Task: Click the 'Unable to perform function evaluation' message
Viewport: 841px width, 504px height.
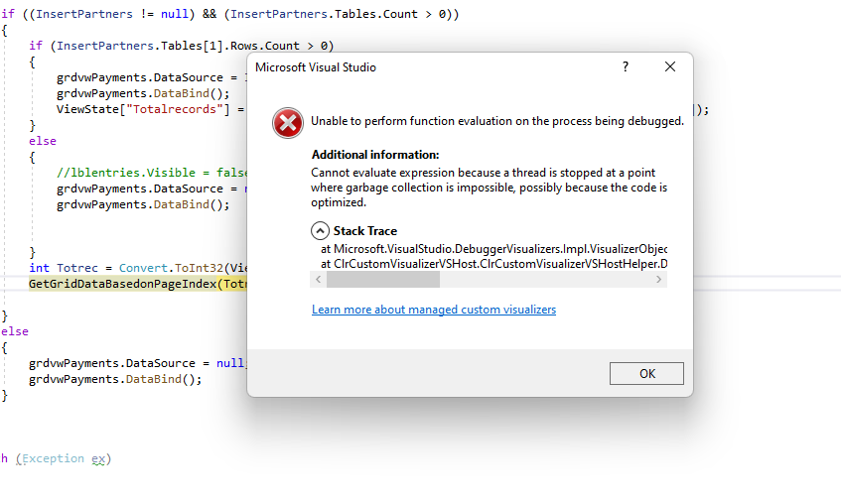Action: click(497, 121)
